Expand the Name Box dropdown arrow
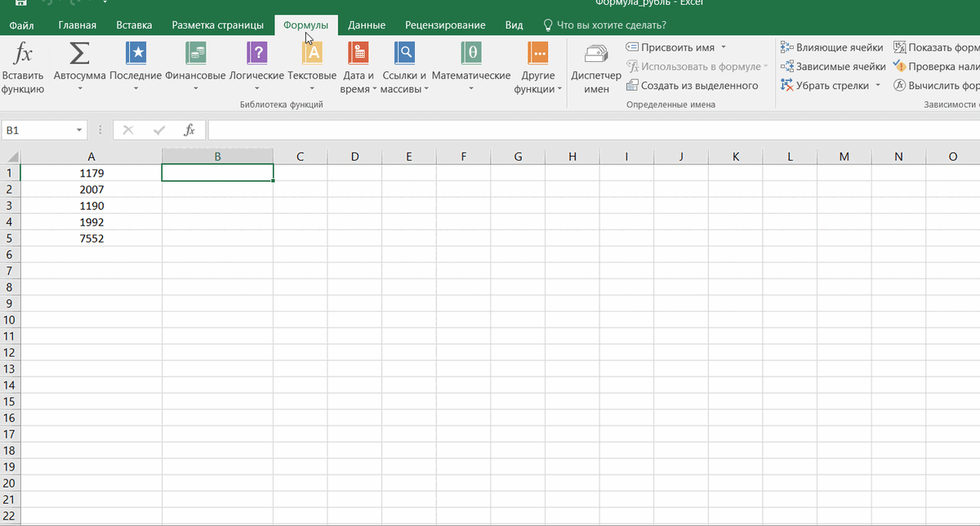Image resolution: width=980 pixels, height=526 pixels. (79, 130)
